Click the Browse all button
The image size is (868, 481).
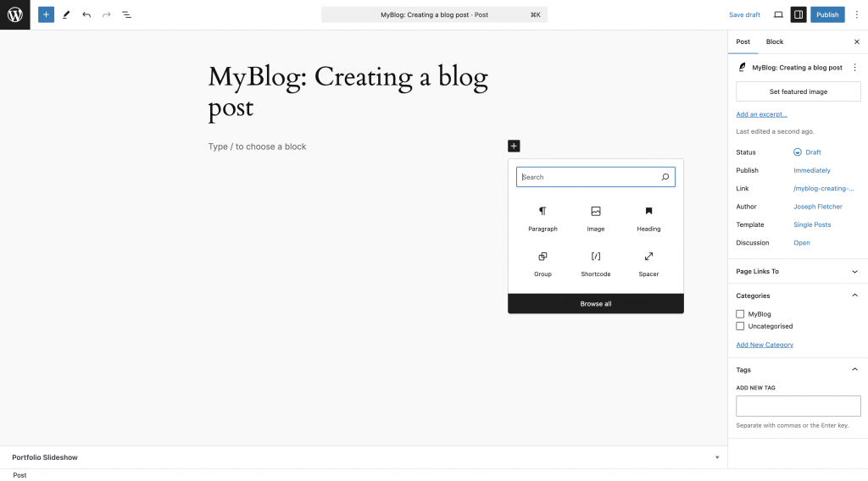pos(596,304)
